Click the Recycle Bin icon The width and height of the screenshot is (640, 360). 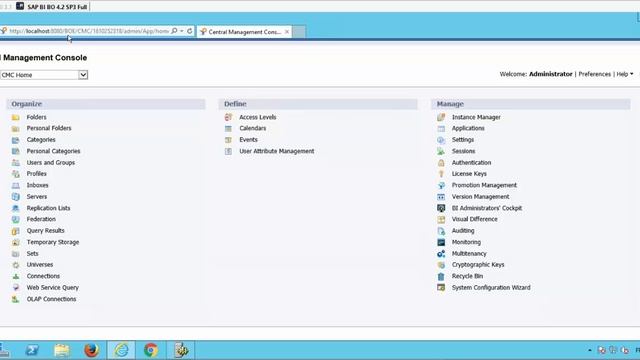[441, 276]
